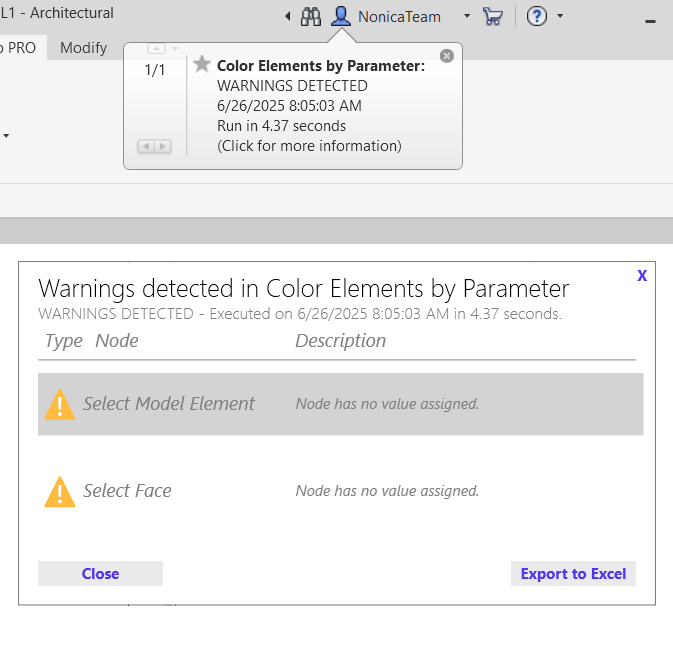This screenshot has width=673, height=651.
Task: Click the binoculars search icon
Action: (x=310, y=17)
